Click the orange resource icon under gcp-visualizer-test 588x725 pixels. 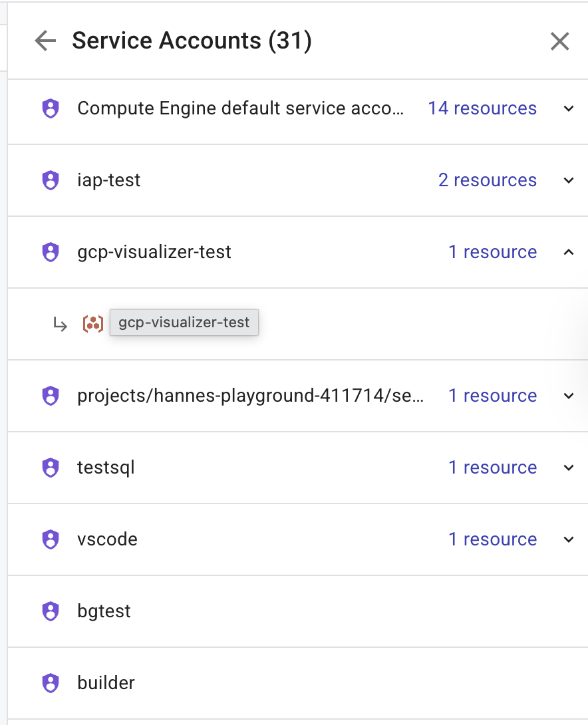tap(92, 324)
